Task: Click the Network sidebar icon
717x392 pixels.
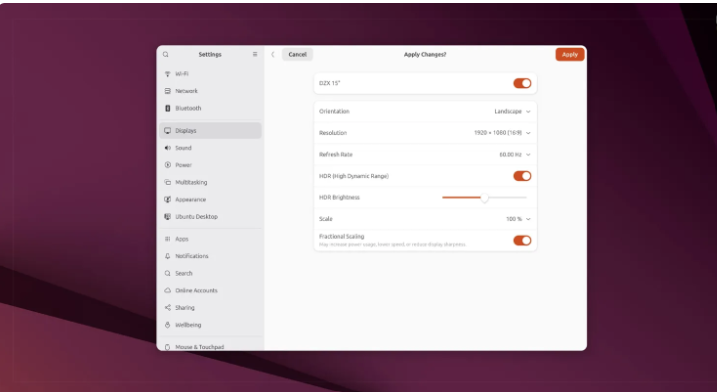Action: coord(167,91)
